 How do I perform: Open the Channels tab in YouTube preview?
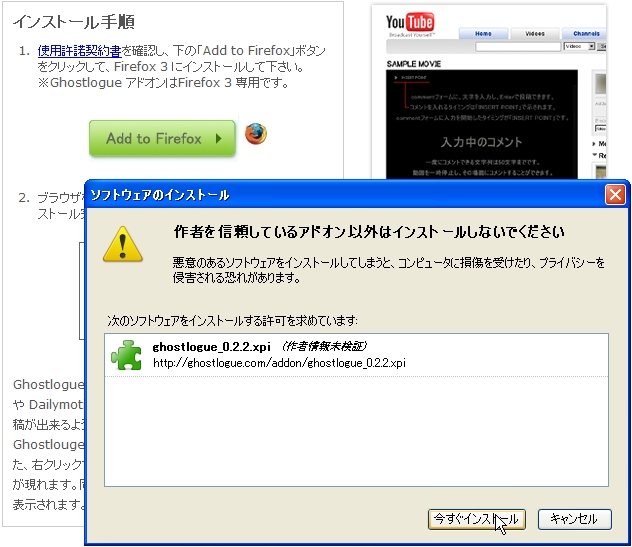[585, 33]
